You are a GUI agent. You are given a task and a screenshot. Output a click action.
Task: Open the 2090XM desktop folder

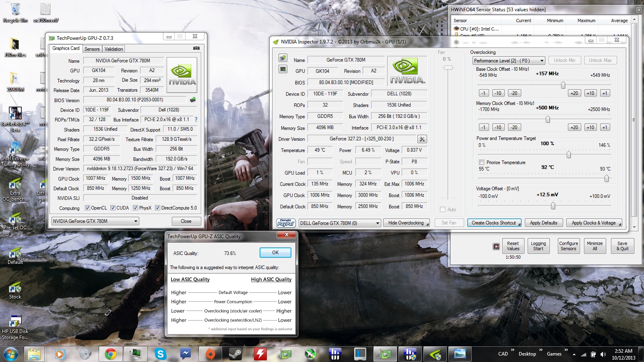[x=15, y=82]
